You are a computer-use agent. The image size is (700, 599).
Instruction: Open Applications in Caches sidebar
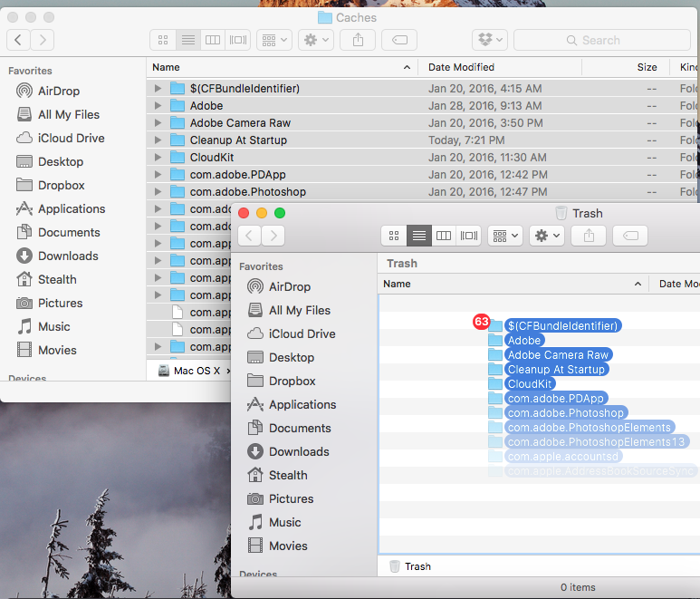click(61, 209)
